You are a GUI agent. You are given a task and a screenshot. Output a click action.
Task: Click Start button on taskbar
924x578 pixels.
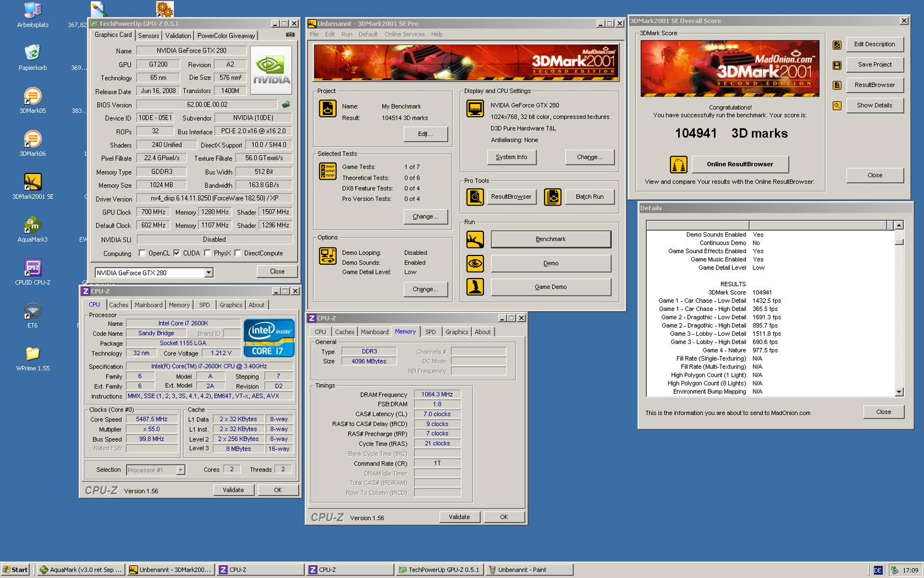coord(16,570)
